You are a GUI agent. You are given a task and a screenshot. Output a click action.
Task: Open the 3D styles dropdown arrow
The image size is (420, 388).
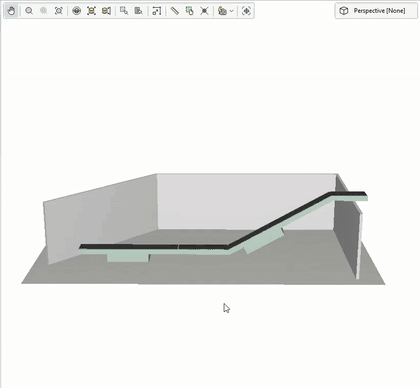(231, 11)
